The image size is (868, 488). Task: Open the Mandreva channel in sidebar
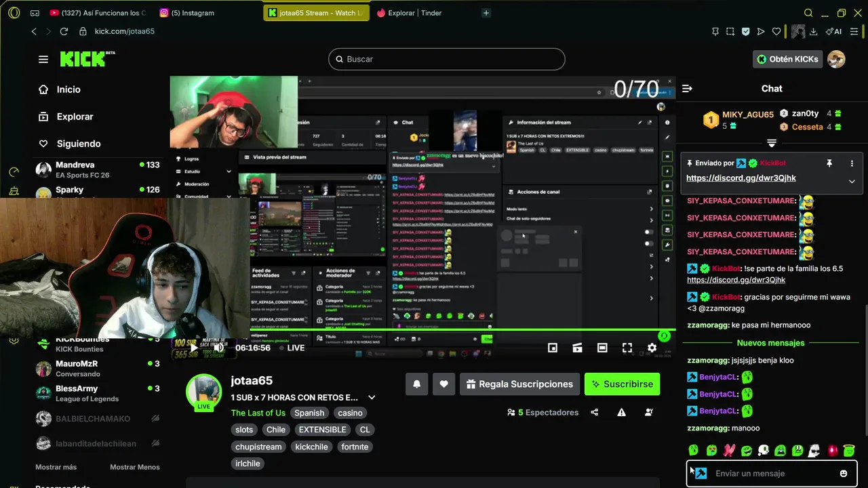pos(98,169)
